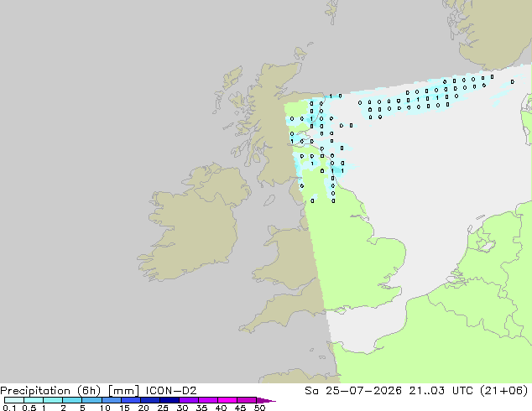Click the legend value '35'
The height and width of the screenshot is (411, 532).
[x=201, y=408]
